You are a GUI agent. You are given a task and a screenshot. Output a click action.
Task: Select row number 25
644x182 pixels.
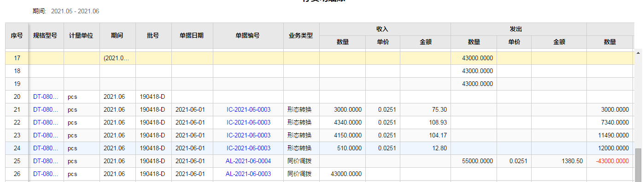17,161
